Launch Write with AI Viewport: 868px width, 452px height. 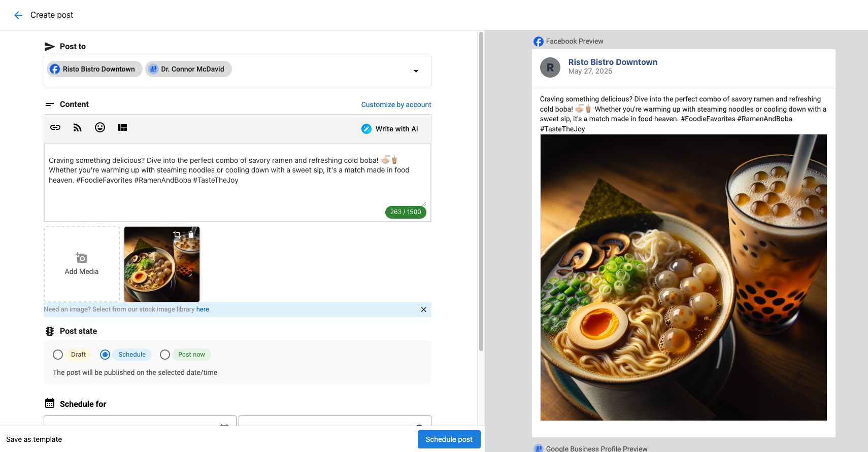[390, 128]
